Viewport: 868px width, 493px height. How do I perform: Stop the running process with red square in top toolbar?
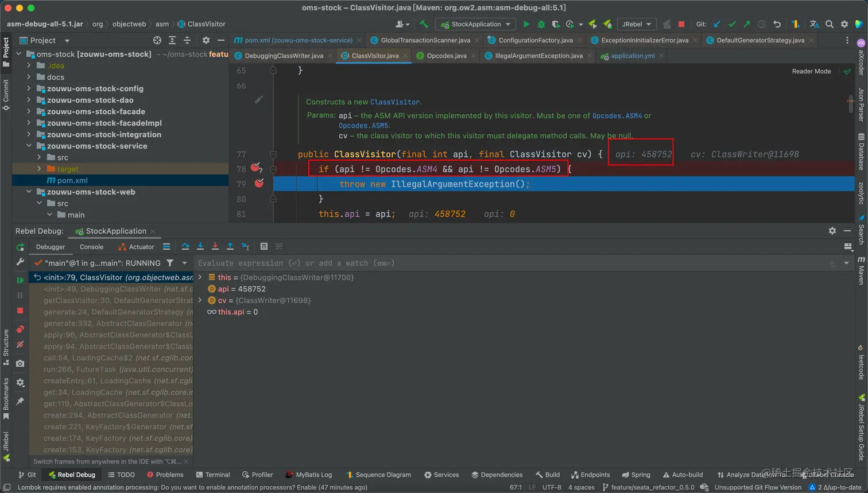[x=681, y=24]
